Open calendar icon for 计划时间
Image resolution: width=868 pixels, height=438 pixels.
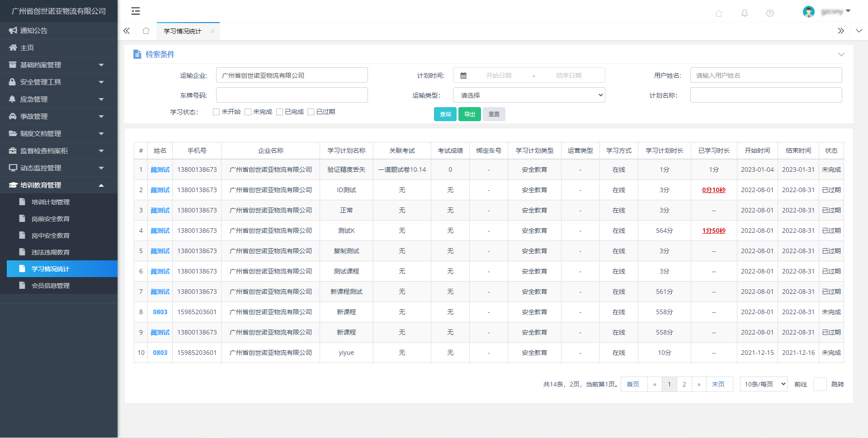[x=463, y=75]
